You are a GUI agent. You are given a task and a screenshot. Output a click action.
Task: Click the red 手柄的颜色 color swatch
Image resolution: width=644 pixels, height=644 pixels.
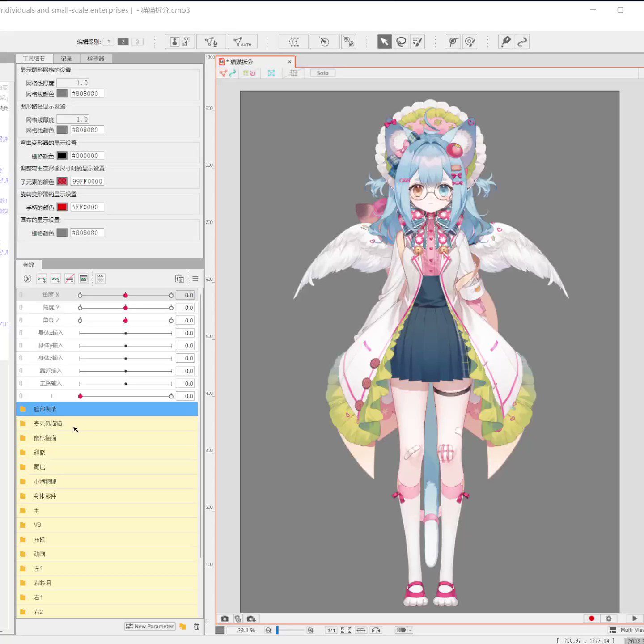[x=62, y=207]
